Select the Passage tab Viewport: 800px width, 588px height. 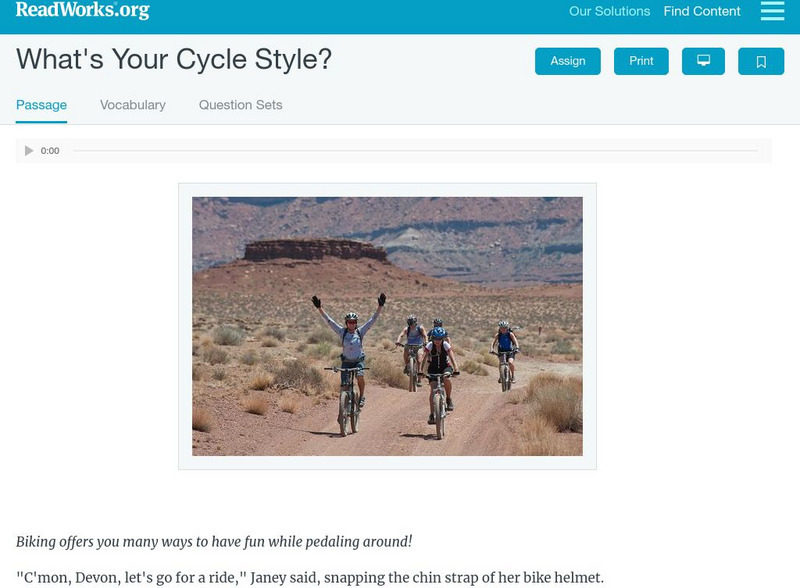(41, 105)
